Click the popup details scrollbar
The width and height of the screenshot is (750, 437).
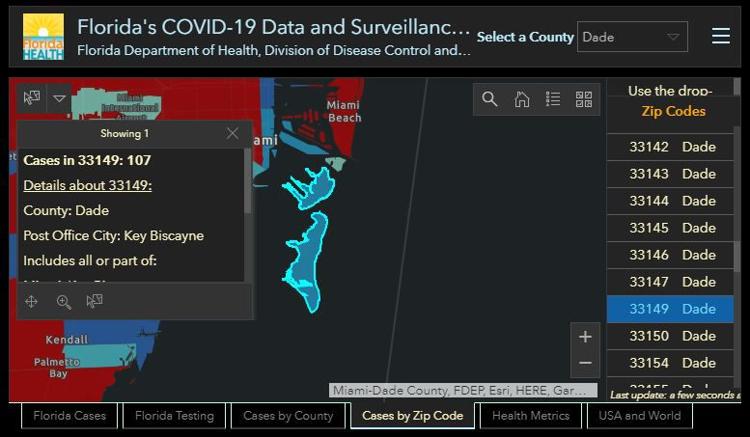click(x=248, y=182)
